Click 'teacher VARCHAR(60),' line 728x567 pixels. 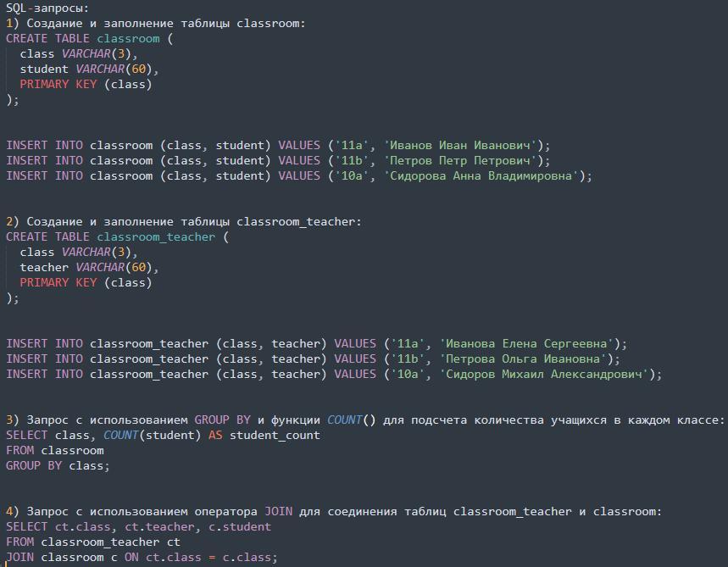point(89,268)
